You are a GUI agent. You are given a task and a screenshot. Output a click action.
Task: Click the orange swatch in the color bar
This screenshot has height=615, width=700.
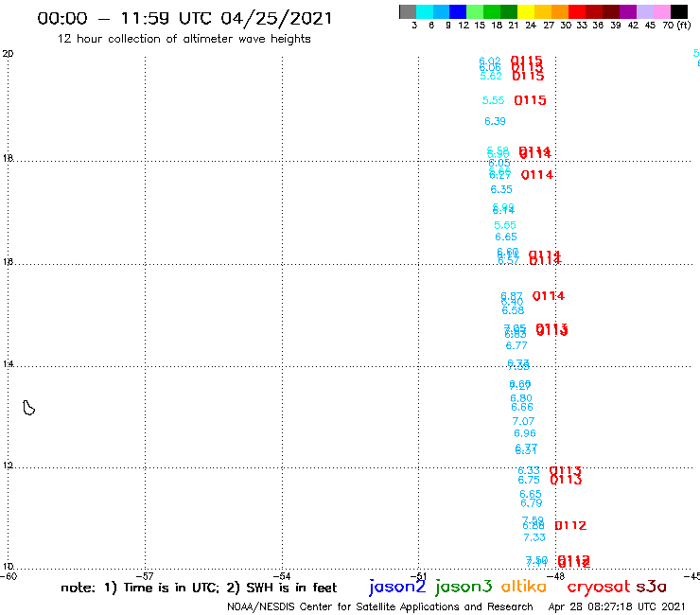[x=560, y=11]
